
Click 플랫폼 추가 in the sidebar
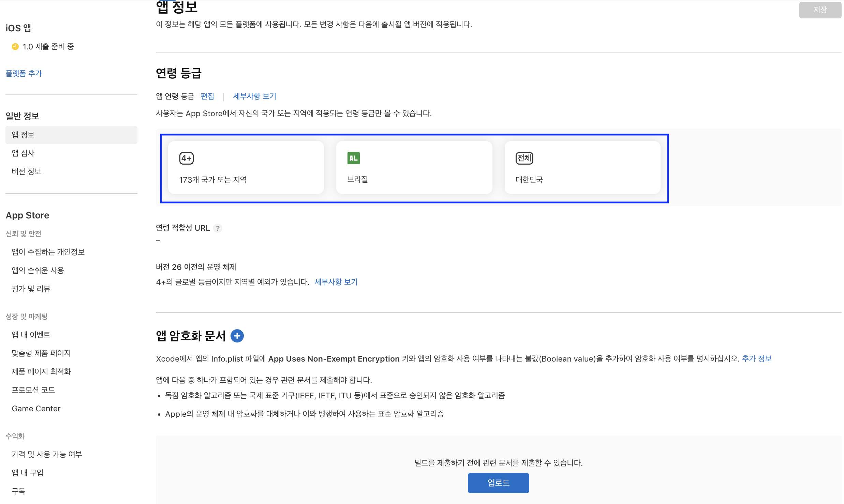click(x=24, y=73)
